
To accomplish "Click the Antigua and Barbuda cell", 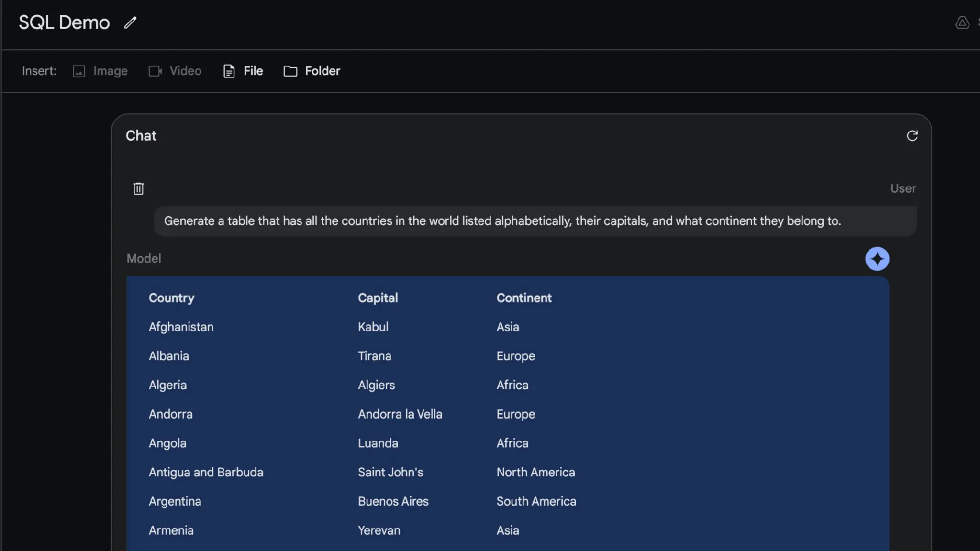I will (x=206, y=472).
